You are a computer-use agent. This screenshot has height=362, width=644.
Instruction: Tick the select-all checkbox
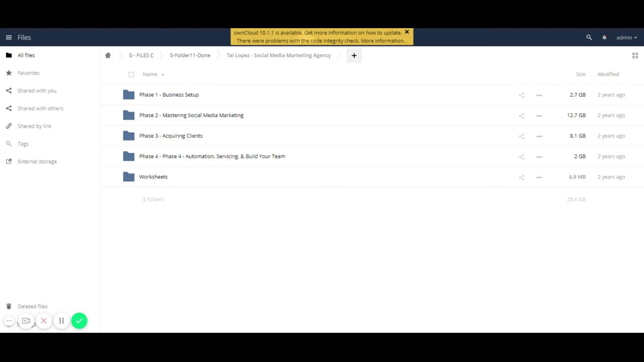click(x=131, y=74)
